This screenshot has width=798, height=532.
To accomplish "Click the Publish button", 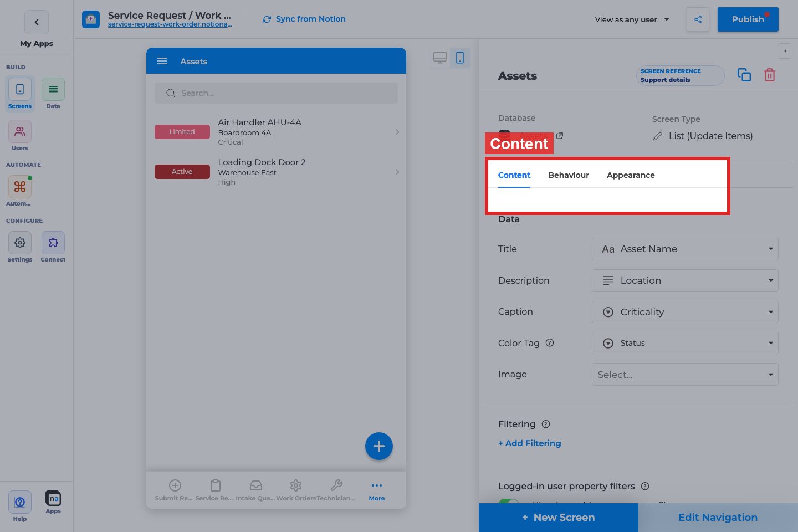I will coord(748,19).
